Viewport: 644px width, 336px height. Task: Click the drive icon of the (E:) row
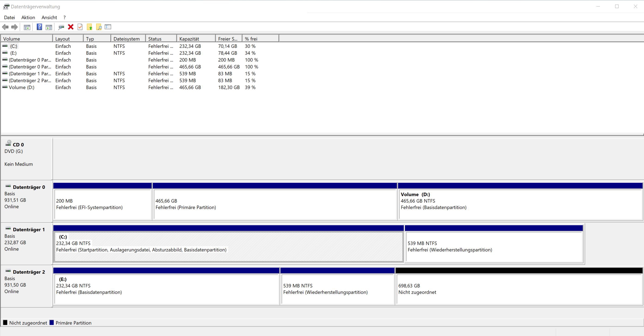point(5,53)
